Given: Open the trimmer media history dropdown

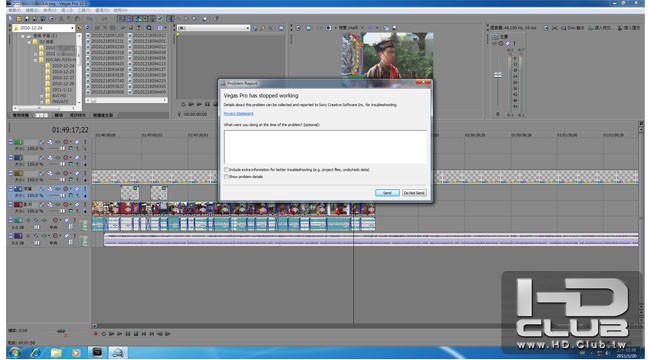Looking at the screenshot, I should [248, 28].
